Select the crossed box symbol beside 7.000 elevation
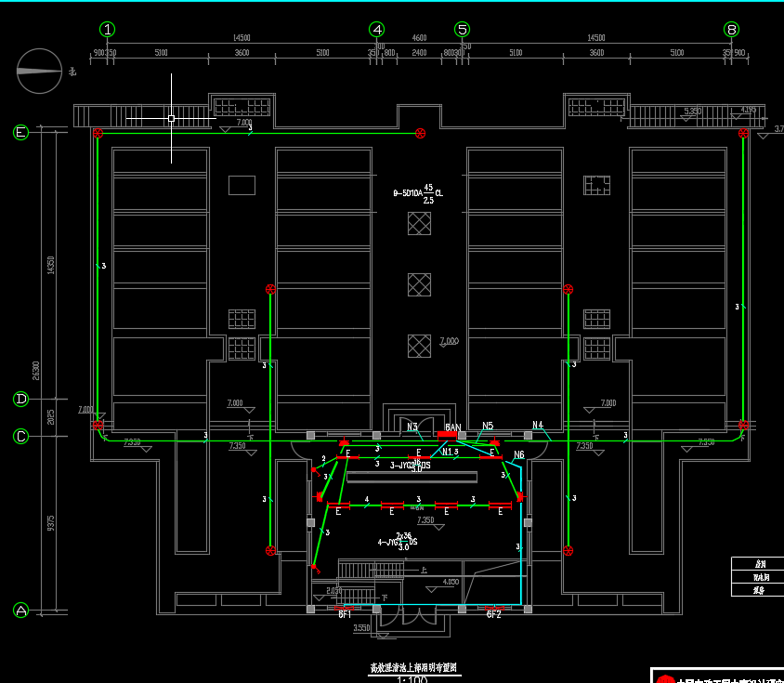Screen dimensions: 784x683 pyautogui.click(x=420, y=346)
